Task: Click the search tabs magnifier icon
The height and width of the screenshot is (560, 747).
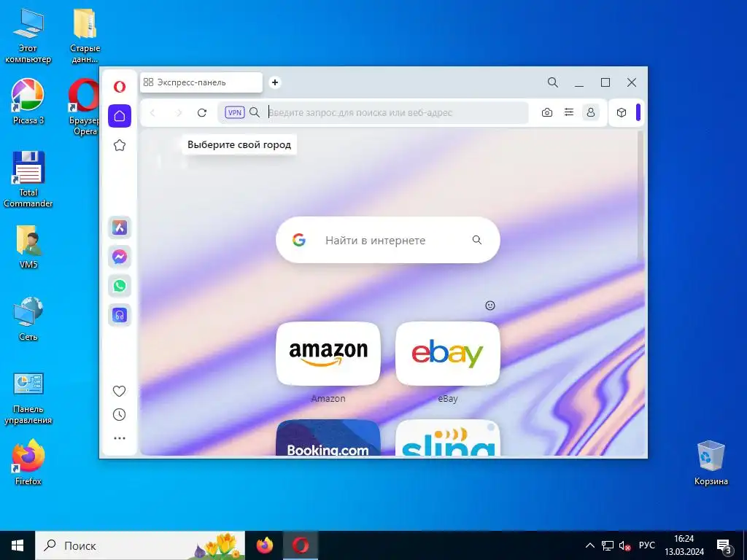Action: pos(553,82)
